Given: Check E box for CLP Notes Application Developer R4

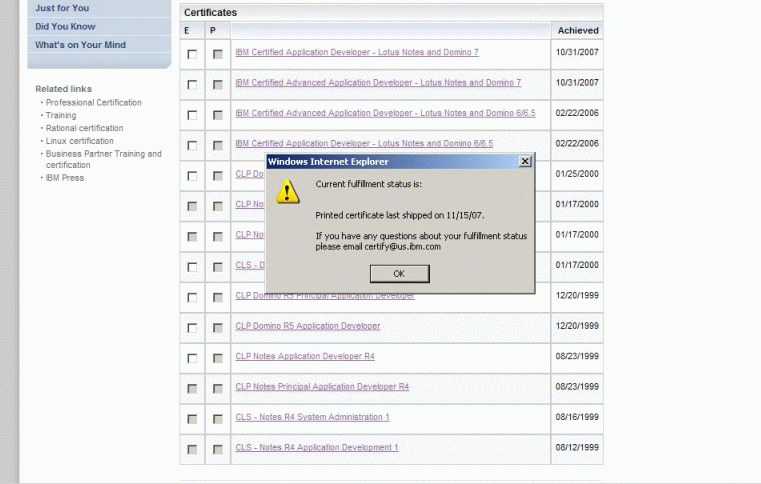Looking at the screenshot, I should coord(192,358).
